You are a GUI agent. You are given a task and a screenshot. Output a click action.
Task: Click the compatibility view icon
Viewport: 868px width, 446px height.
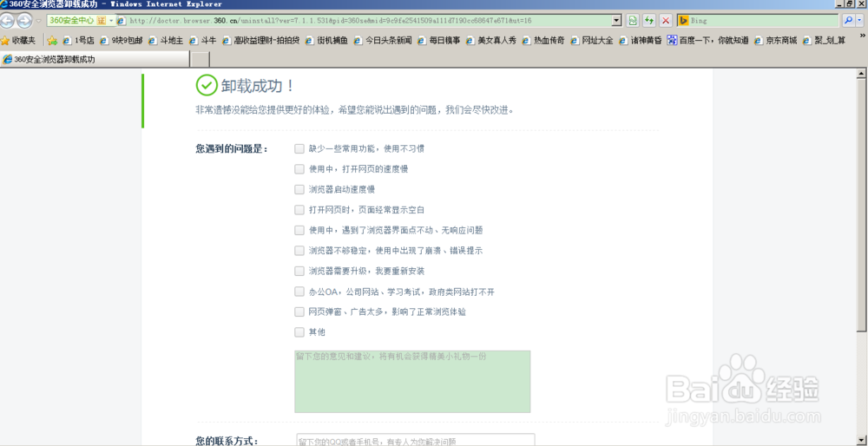click(632, 21)
